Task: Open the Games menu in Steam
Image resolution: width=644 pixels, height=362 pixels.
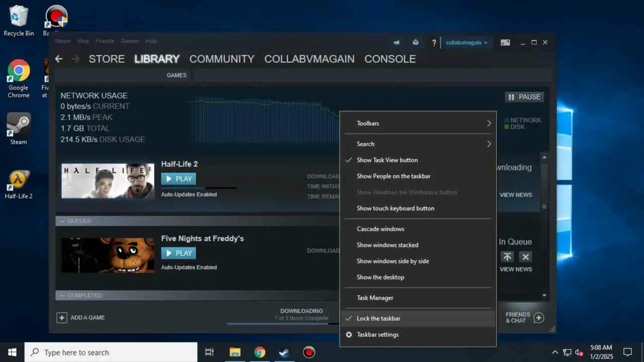Action: pos(130,41)
